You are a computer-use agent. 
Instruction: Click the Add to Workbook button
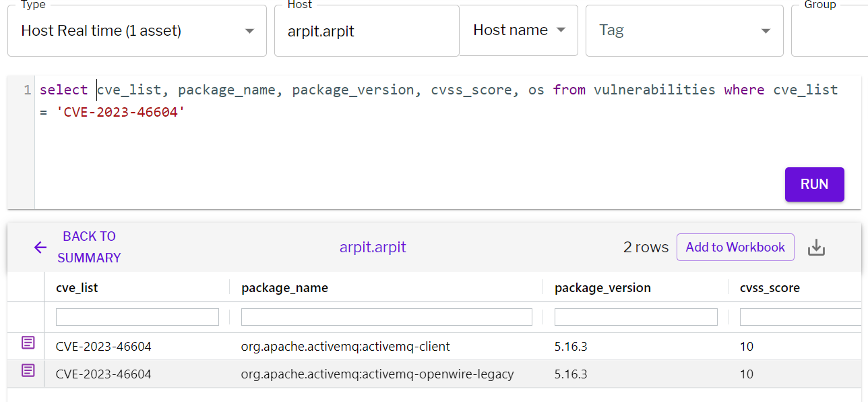point(735,247)
